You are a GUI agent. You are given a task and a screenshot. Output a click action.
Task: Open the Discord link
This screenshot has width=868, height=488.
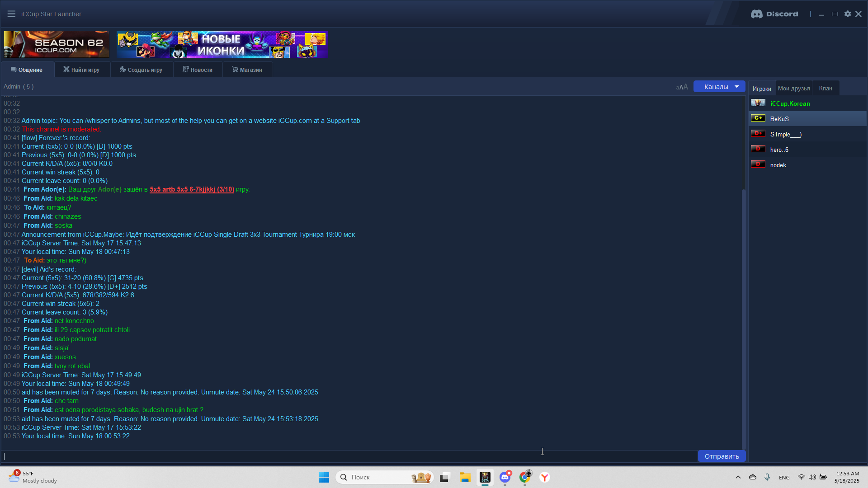(774, 14)
